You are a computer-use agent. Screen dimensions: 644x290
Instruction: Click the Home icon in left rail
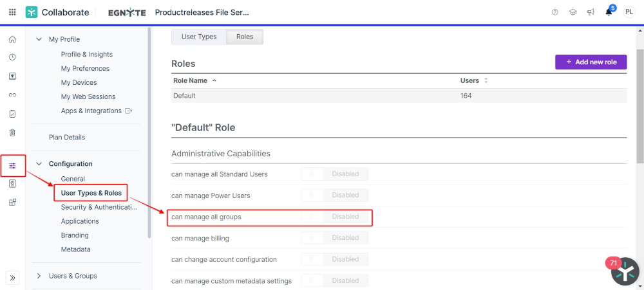12,39
